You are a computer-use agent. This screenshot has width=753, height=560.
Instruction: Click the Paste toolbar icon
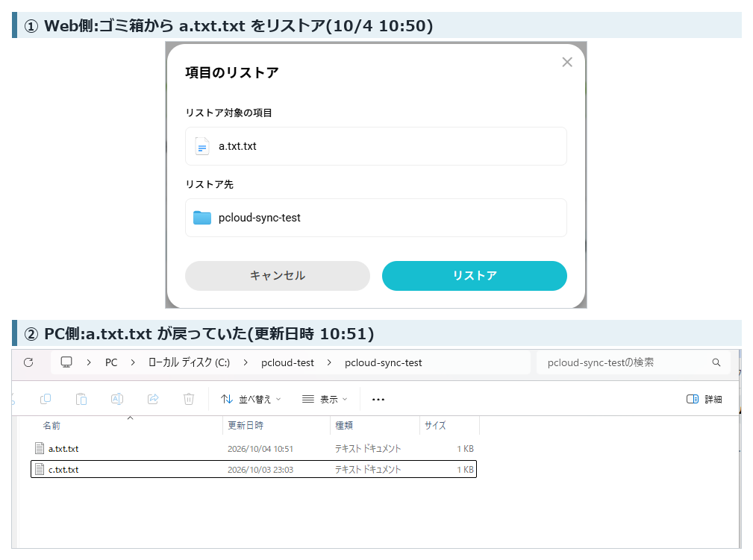(81, 399)
